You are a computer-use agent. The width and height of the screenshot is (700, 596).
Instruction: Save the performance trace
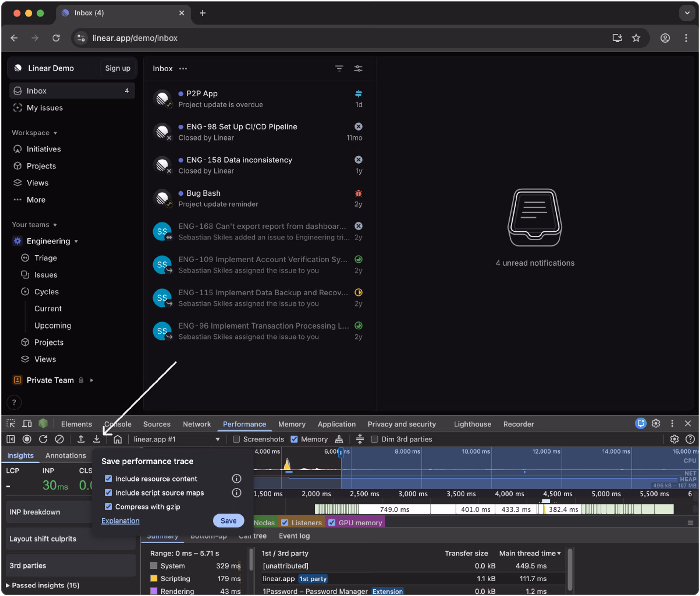228,521
